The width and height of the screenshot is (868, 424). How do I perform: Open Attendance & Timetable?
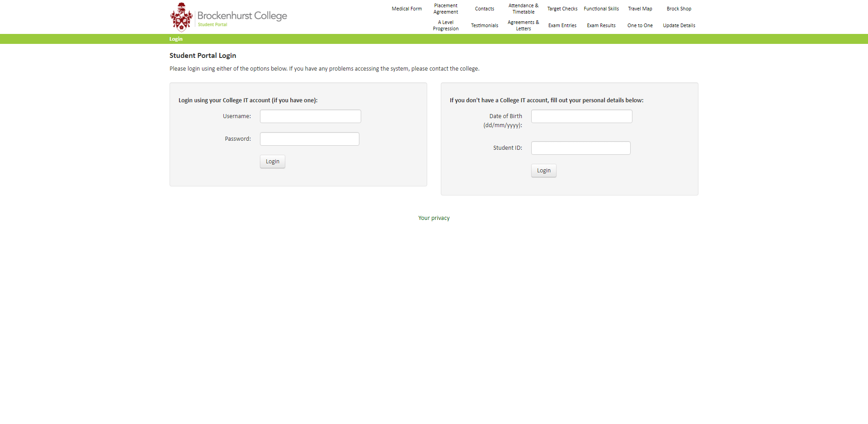[x=524, y=9]
